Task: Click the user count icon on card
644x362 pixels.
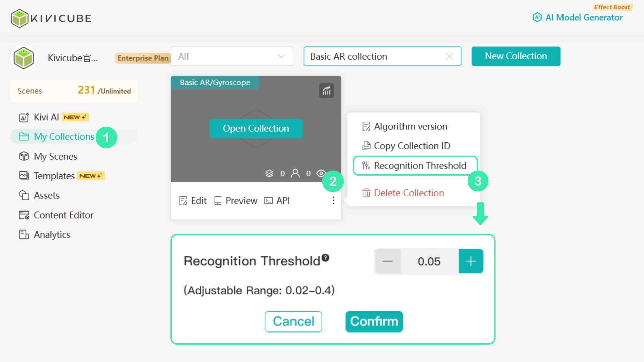Action: point(295,173)
